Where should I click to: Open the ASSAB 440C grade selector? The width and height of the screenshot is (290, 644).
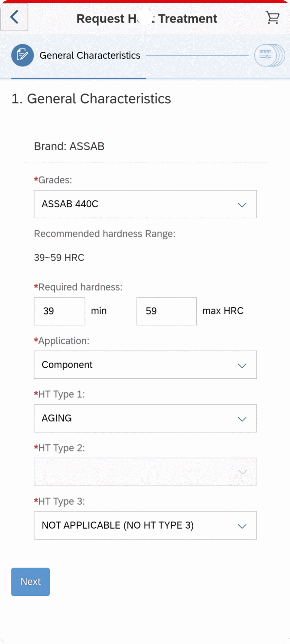click(134, 204)
